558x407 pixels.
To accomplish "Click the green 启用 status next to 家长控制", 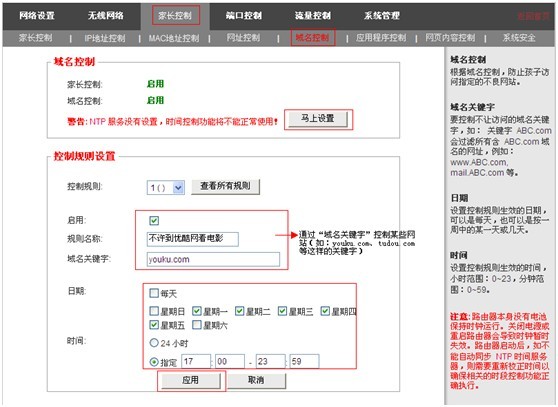I will click(156, 84).
